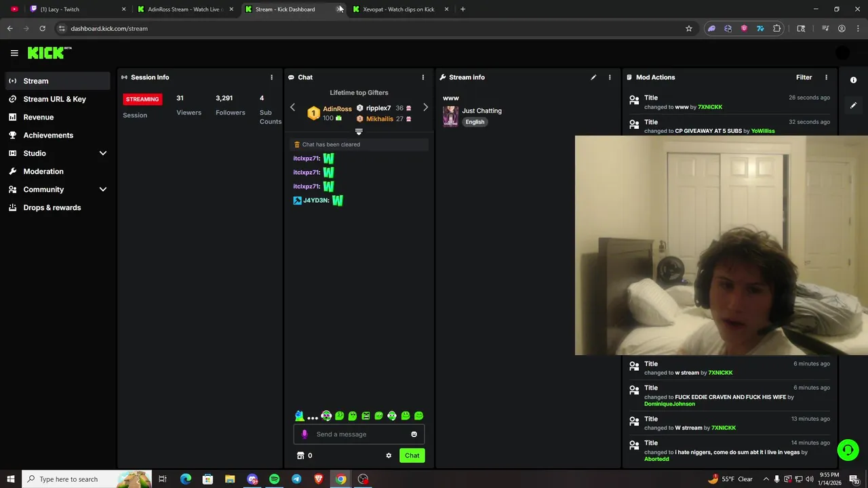
Task: Show next top gifters with right arrow
Action: pos(425,107)
